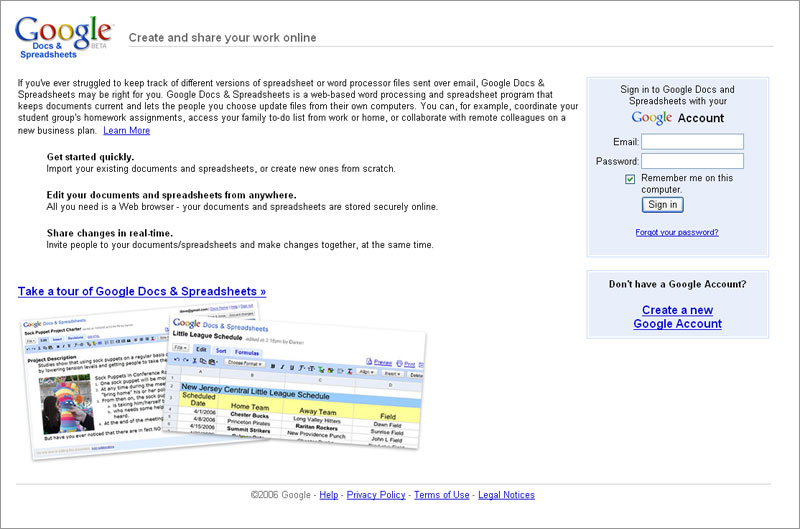
Task: Click the 'Share changes in real-time.' heading
Action: click(110, 234)
